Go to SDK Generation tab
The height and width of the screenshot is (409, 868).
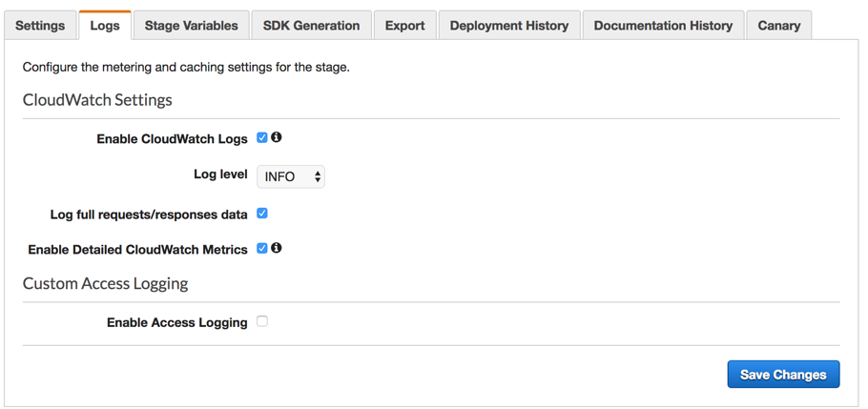[x=311, y=26]
